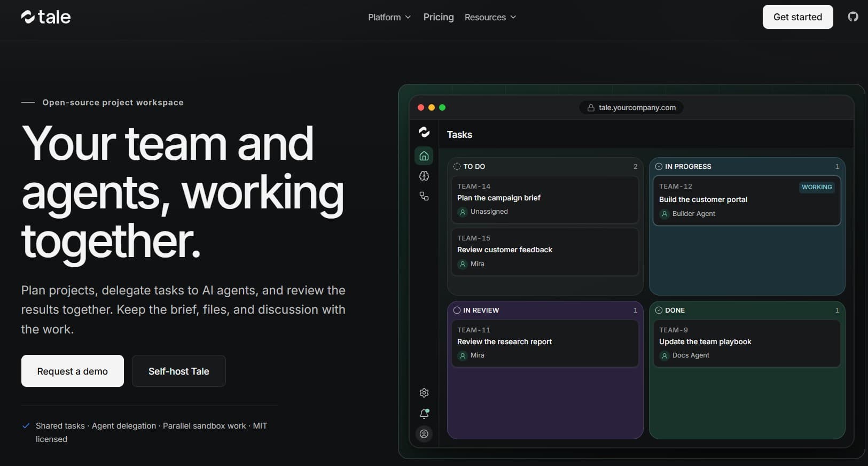Click the Builder Agent avatar icon
This screenshot has height=466, width=868.
click(x=664, y=214)
